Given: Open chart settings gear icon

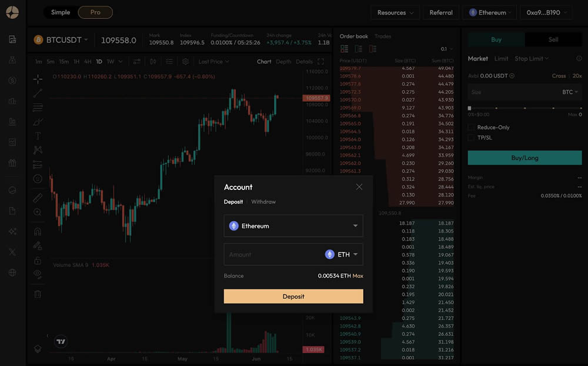Looking at the screenshot, I should [x=185, y=61].
